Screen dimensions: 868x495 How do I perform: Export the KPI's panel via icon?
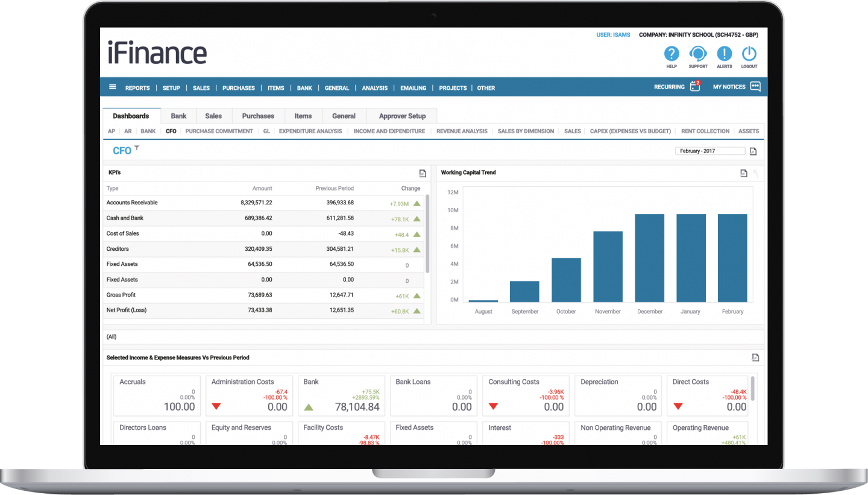pos(423,173)
